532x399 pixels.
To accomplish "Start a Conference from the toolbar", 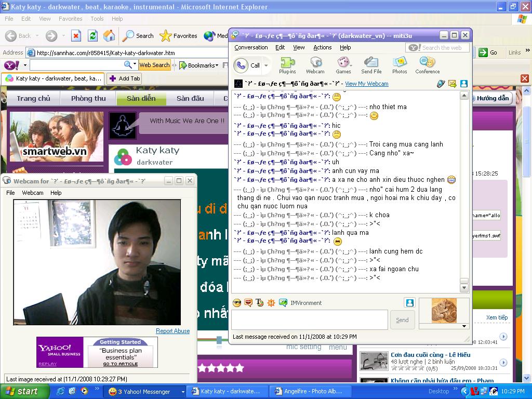I will click(x=427, y=65).
